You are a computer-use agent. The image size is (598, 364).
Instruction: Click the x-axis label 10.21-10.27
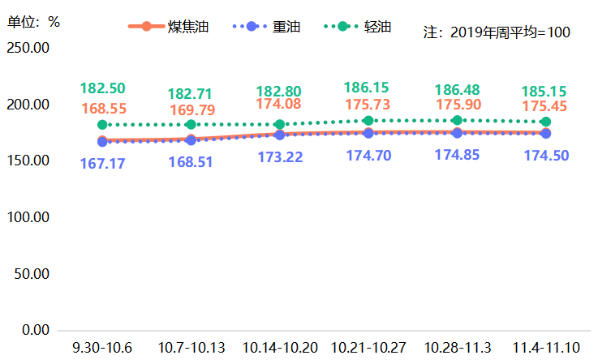(x=368, y=348)
